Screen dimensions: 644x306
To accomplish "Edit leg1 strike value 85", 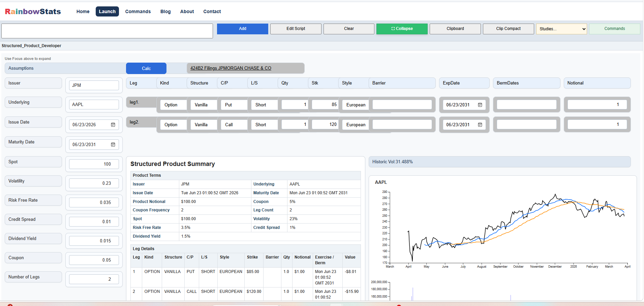I will [325, 105].
